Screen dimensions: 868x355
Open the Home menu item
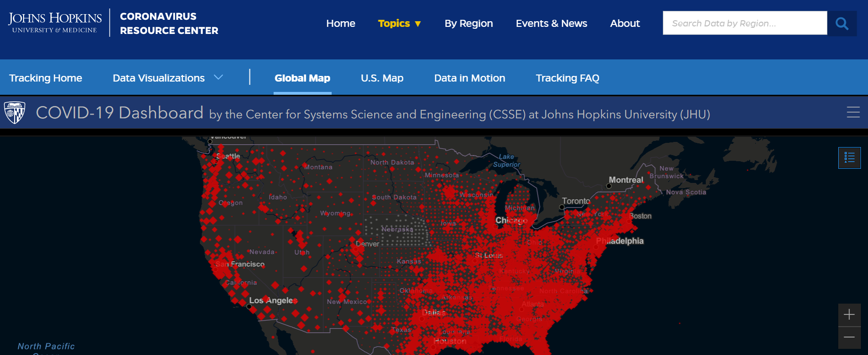click(x=341, y=24)
